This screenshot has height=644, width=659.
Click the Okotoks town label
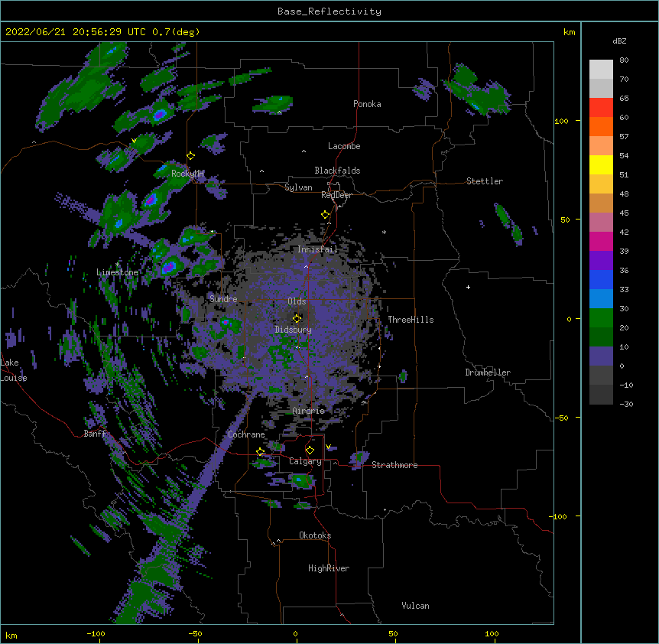point(315,535)
